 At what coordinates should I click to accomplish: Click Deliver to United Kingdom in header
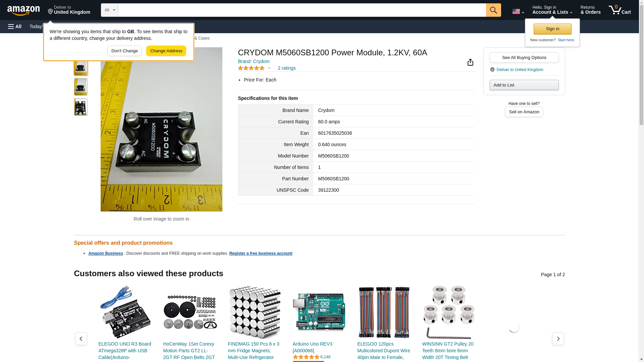(x=69, y=10)
